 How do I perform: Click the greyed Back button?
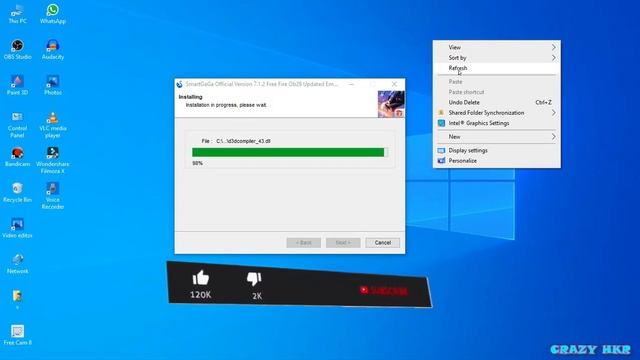coord(303,242)
